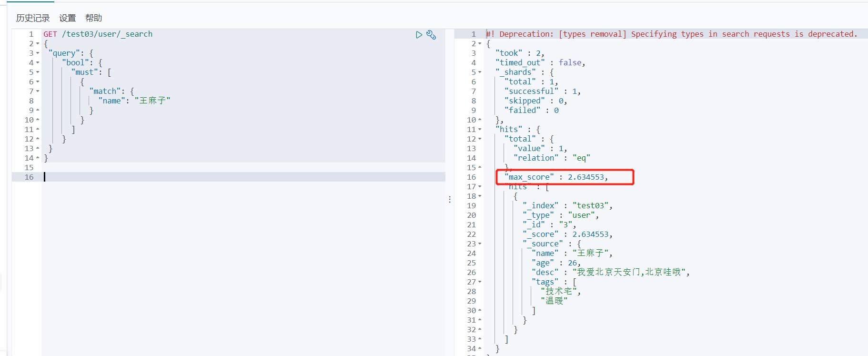Viewport: 868px width, 356px height.
Task: Collapse the "match" block at request line 7
Action: pos(38,92)
